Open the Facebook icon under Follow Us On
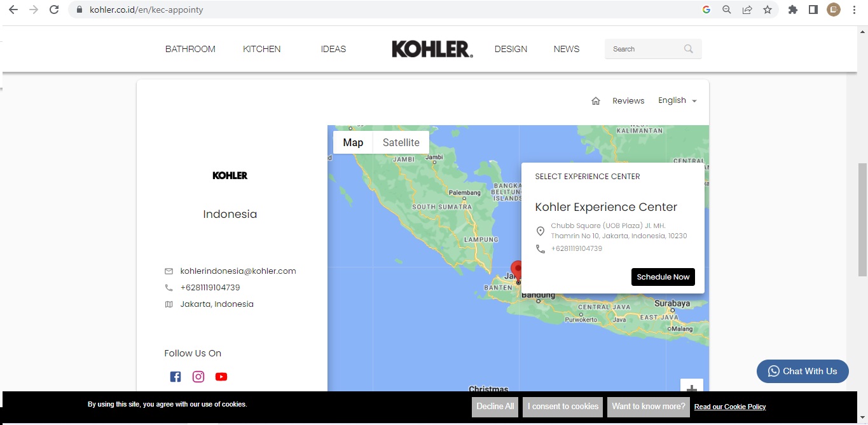The height and width of the screenshot is (425, 868). 176,377
